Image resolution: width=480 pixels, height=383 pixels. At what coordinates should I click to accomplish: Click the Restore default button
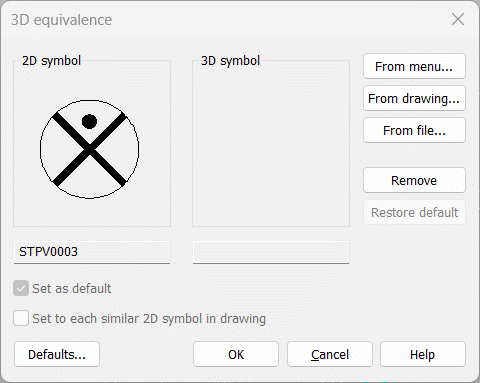click(414, 212)
